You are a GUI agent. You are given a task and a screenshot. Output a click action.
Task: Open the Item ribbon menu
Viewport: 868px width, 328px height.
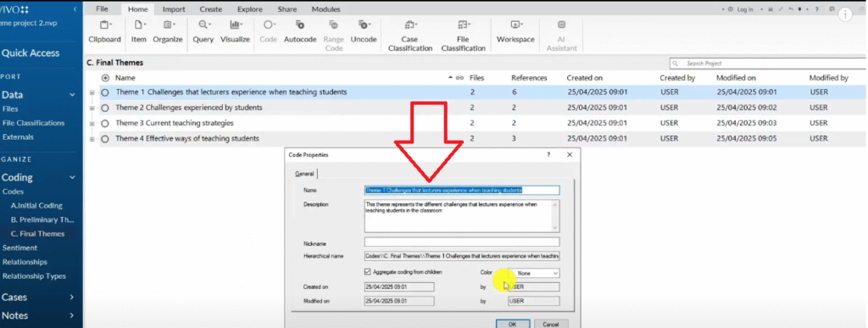click(x=138, y=31)
